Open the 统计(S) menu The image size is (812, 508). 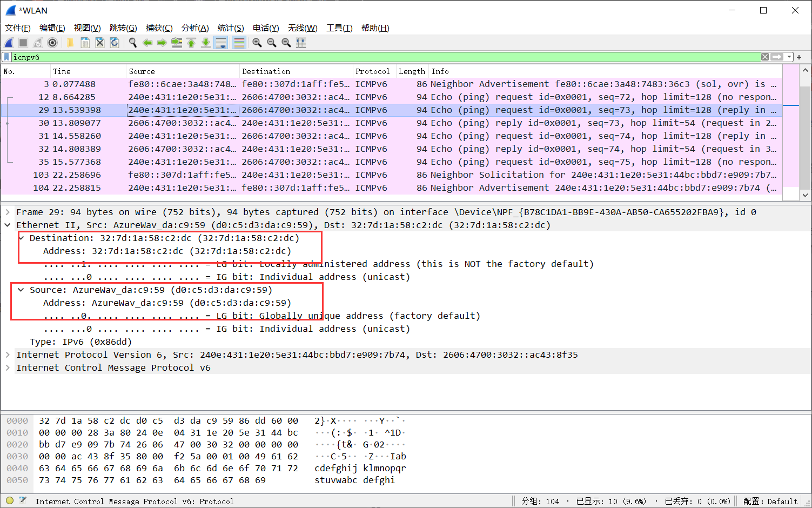click(x=231, y=28)
